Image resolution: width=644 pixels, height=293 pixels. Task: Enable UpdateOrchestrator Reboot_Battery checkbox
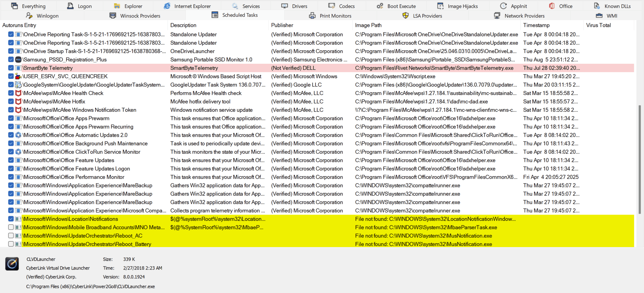pyautogui.click(x=11, y=244)
